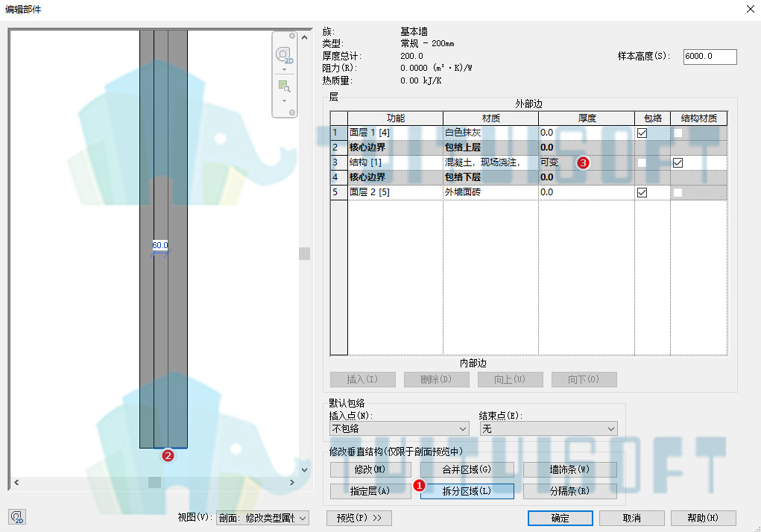Open help with the 帮助(H) button
761x532 pixels.
pyautogui.click(x=704, y=518)
